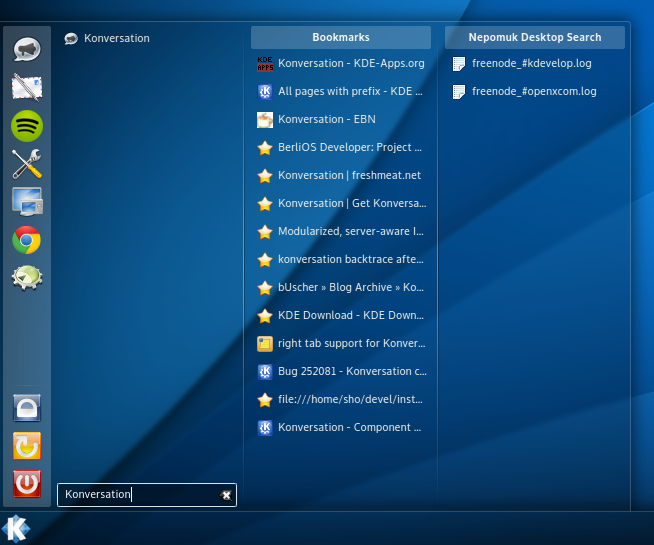Launch Google Chrome from the sidebar
This screenshot has width=654, height=545.
[27, 240]
